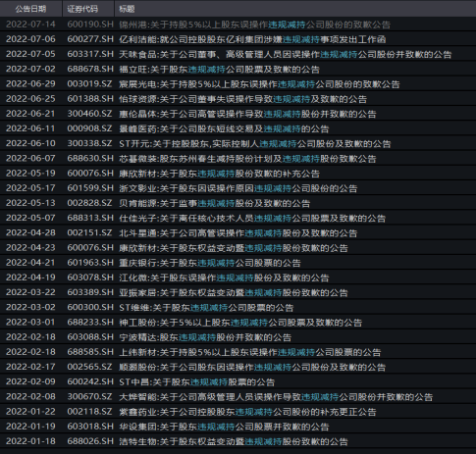Select stock code 688585.SH
Image resolution: width=476 pixels, height=454 pixels.
90,352
